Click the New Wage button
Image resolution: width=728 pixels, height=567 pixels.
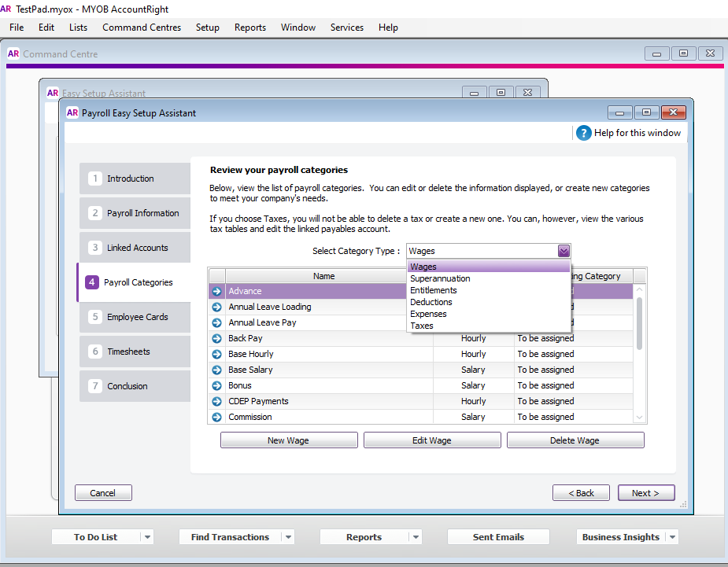point(289,440)
